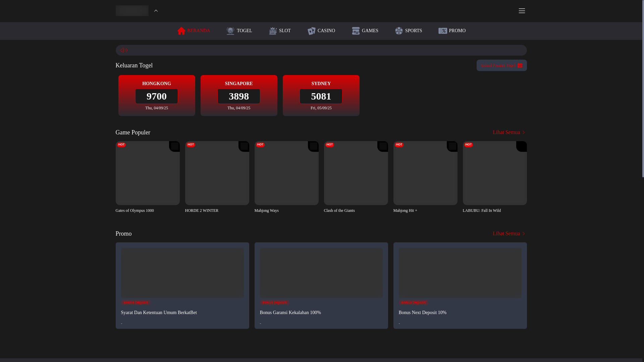The image size is (644, 362).
Task: Click HOT tag on HORDE 2 WINTER
Action: (x=191, y=145)
